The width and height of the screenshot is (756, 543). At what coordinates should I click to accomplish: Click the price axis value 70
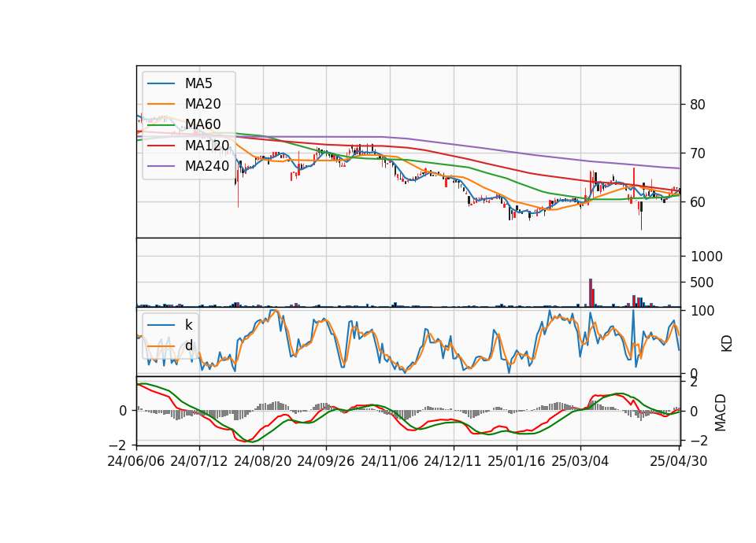point(698,153)
